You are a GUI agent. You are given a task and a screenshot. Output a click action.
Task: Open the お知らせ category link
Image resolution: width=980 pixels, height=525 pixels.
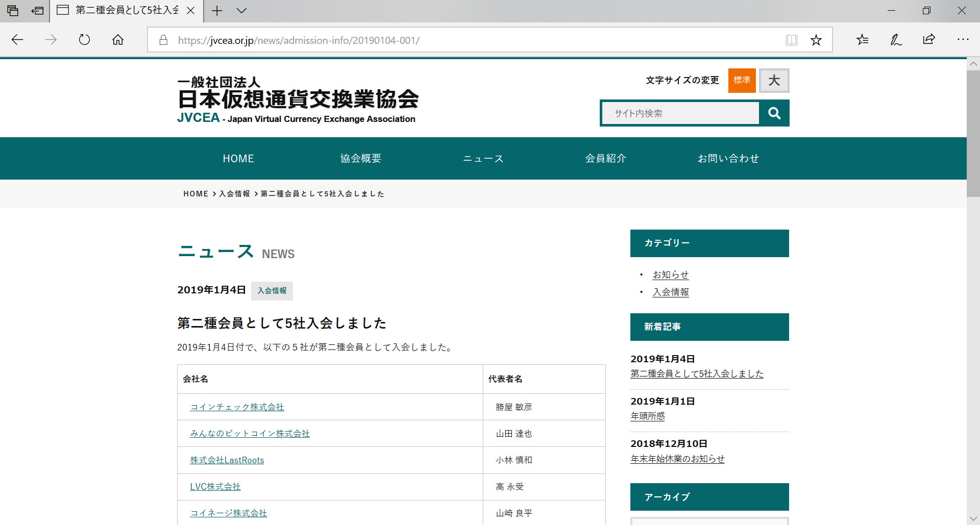coord(671,275)
